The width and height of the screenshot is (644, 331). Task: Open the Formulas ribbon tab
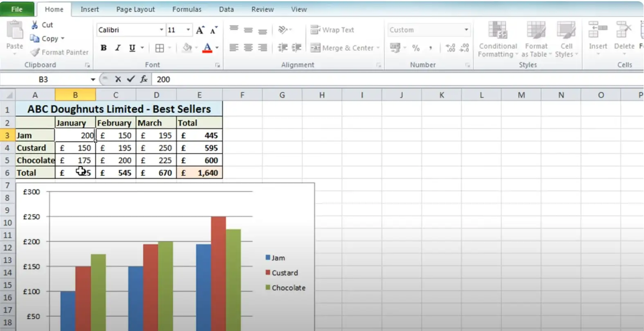[x=187, y=9]
